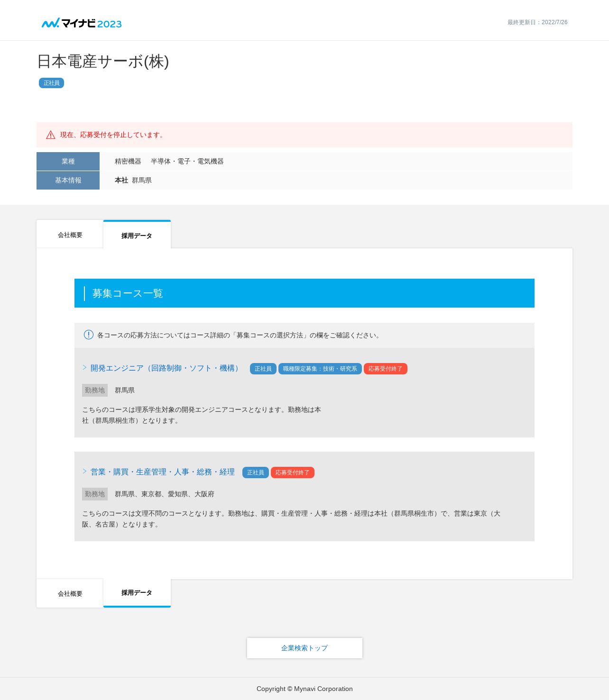Click the こちらのコースは理系学生対象 description

tap(202, 415)
